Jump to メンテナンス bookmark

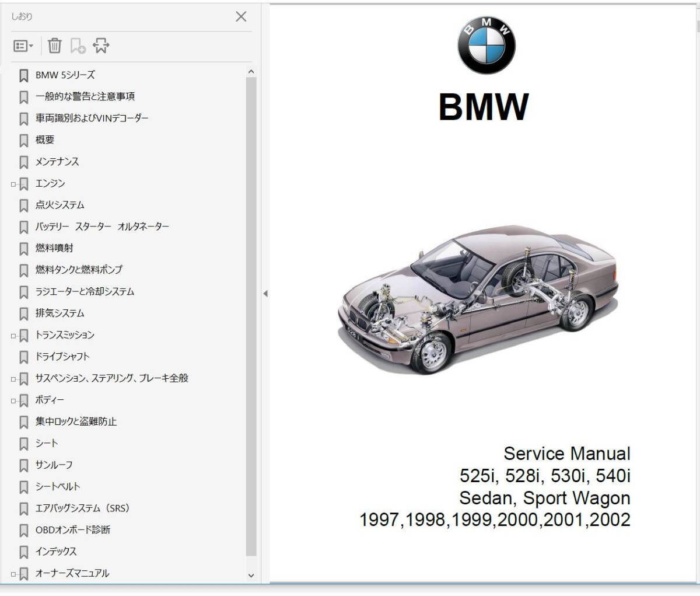point(57,161)
